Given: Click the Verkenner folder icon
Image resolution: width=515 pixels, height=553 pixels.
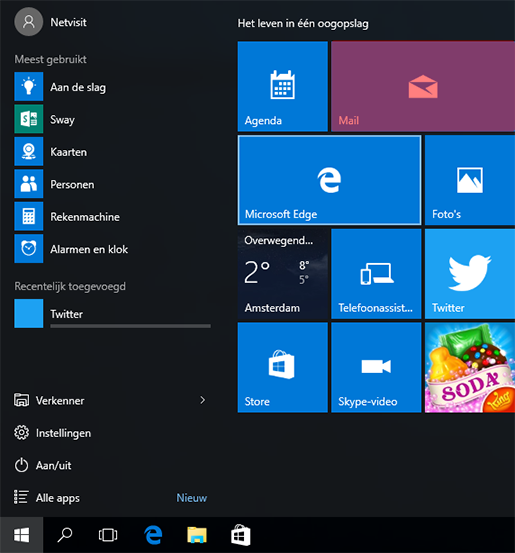Looking at the screenshot, I should point(22,400).
